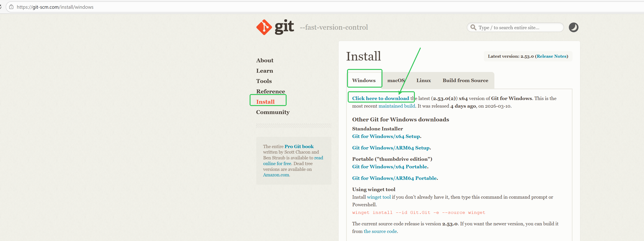Open the Release Notes link
Image resolution: width=644 pixels, height=241 pixels.
[x=552, y=56]
